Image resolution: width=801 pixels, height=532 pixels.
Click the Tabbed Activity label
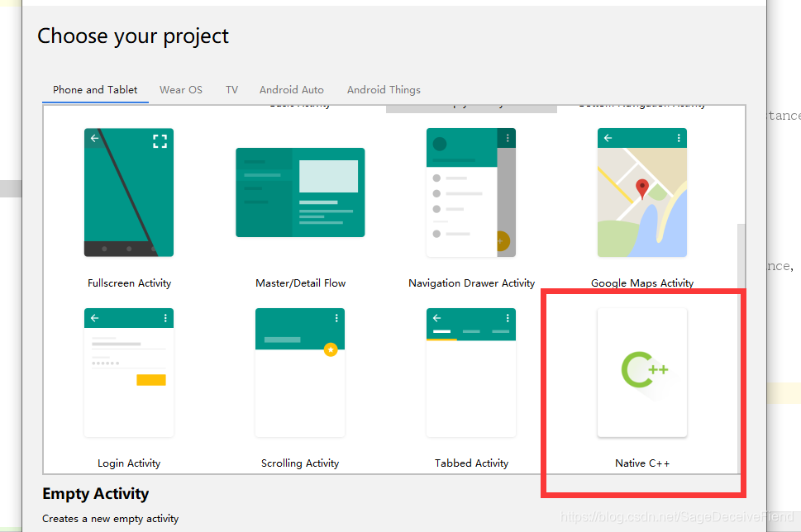tap(471, 463)
